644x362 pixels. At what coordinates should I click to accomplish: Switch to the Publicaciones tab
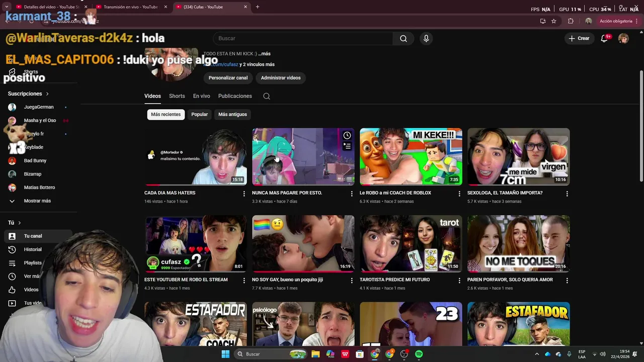coord(235,96)
